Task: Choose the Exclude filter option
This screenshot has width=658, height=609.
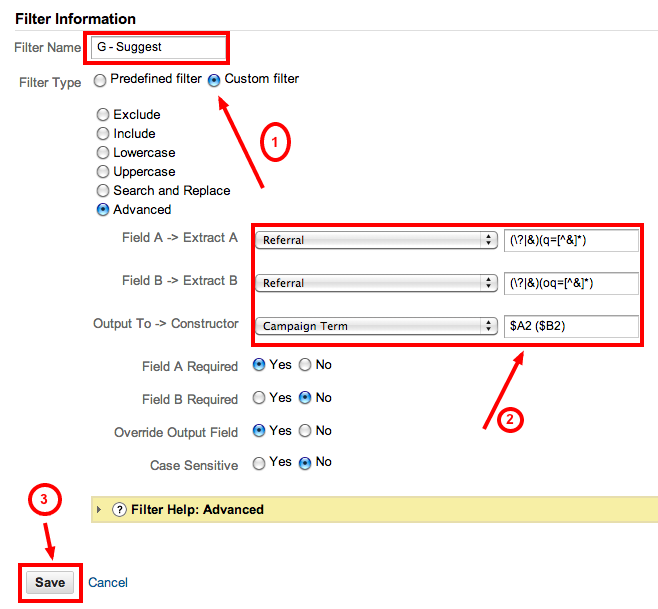Action: pos(103,115)
